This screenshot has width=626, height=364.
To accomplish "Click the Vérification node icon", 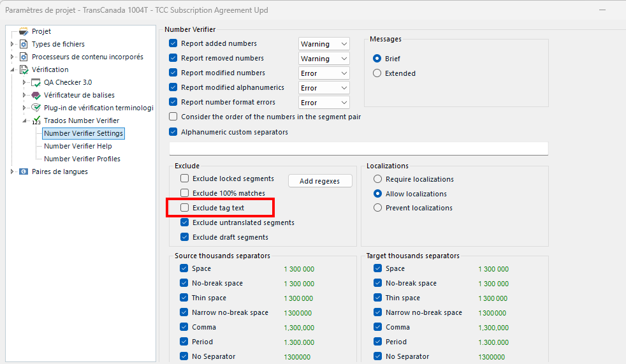I will (x=24, y=70).
